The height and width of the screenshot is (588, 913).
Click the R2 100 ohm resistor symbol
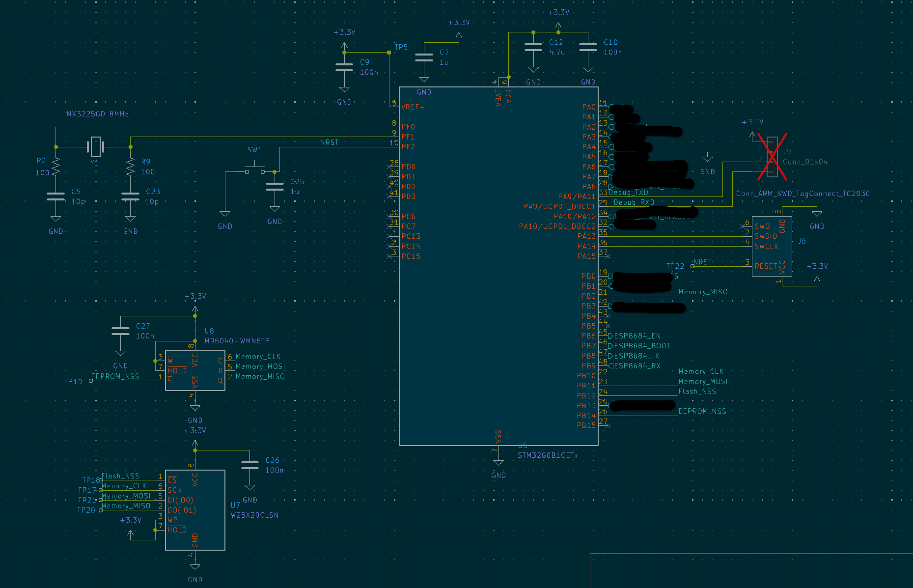55,167
